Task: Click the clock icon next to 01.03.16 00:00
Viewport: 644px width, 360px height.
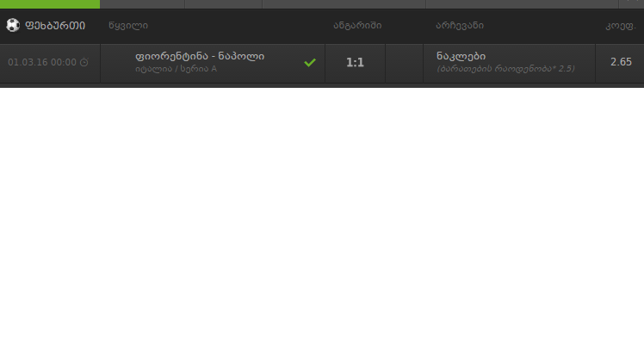Action: coord(84,62)
